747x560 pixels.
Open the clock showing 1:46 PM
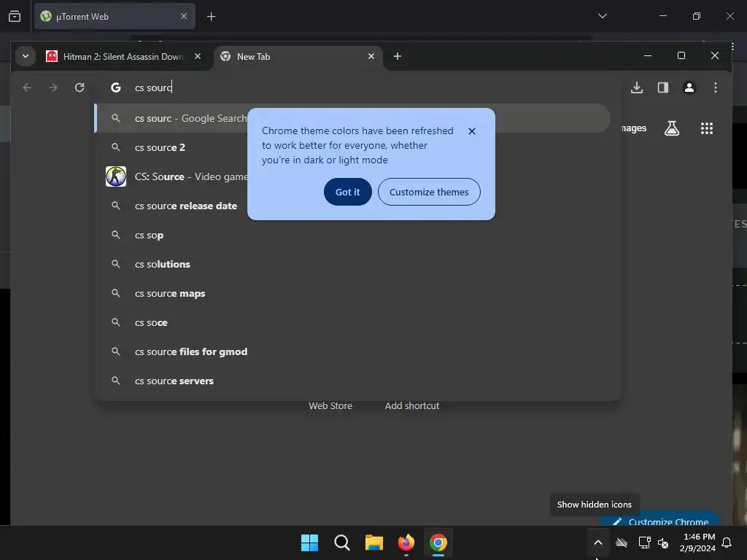pyautogui.click(x=698, y=542)
